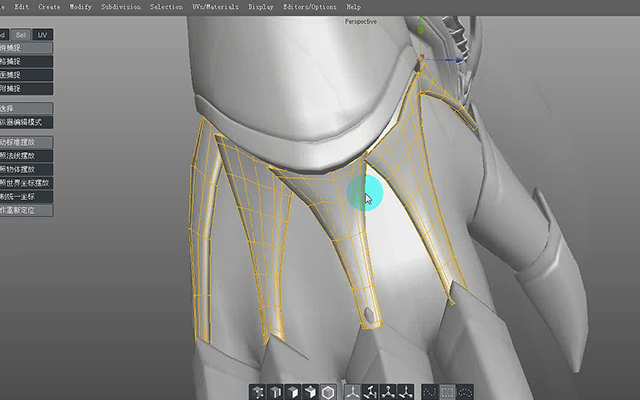
Task: Toggle the paint selection style icon
Action: coord(430,392)
